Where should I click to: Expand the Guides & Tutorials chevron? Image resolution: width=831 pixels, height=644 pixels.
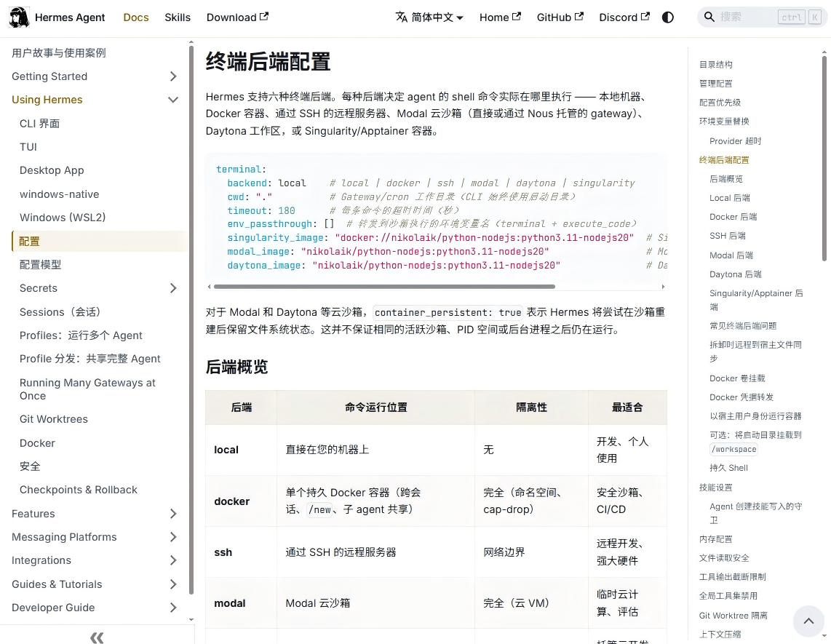pos(173,584)
